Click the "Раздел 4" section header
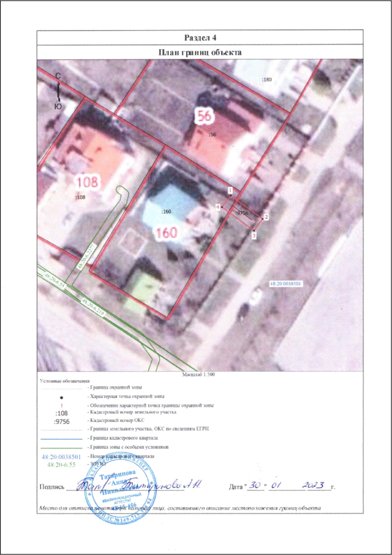This screenshot has height=555, width=392. click(x=197, y=37)
